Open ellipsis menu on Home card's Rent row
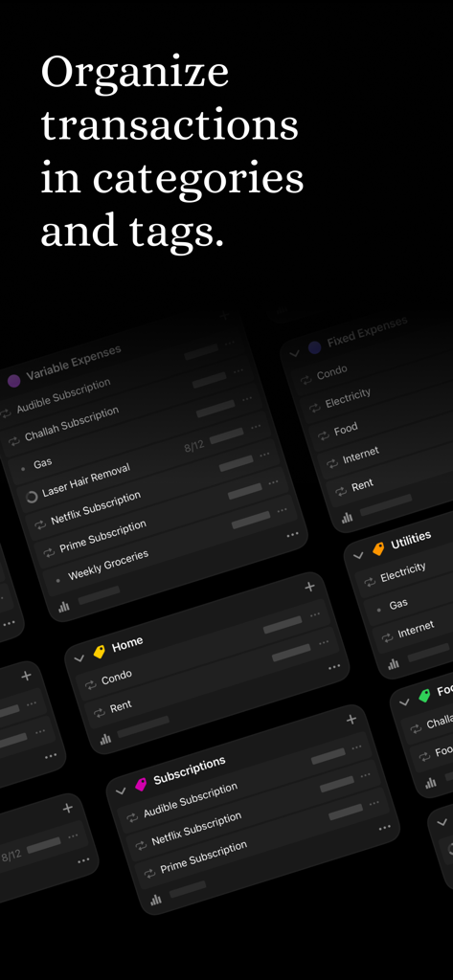Viewport: 453px width, 980px height. 324,642
